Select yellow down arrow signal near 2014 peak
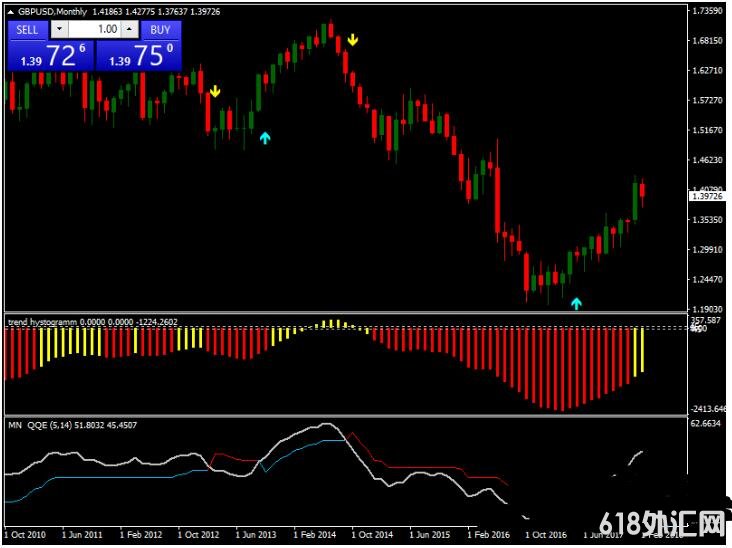The width and height of the screenshot is (732, 548). point(353,40)
